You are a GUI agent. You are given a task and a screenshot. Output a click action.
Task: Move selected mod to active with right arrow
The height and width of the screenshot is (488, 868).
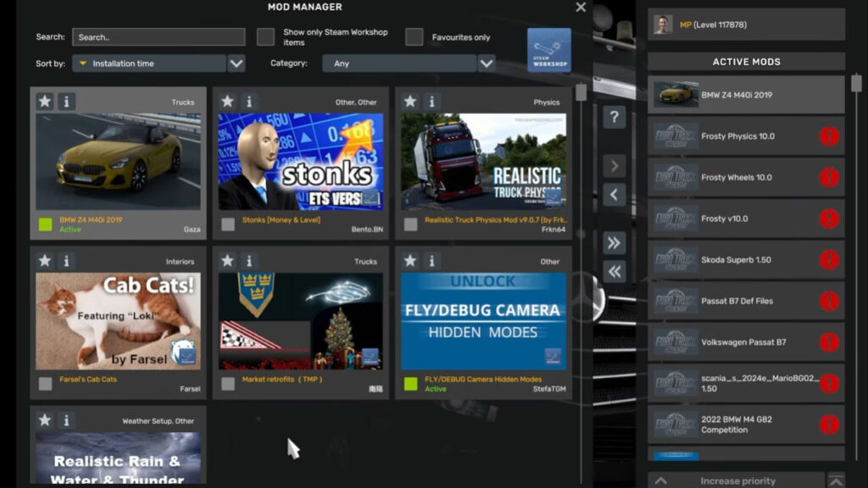click(615, 165)
